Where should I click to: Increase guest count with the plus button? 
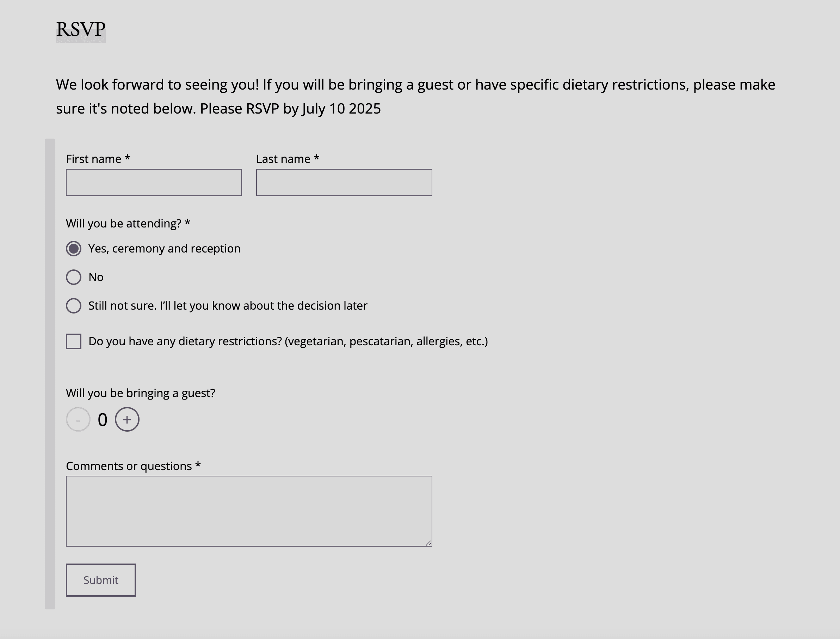[127, 420]
